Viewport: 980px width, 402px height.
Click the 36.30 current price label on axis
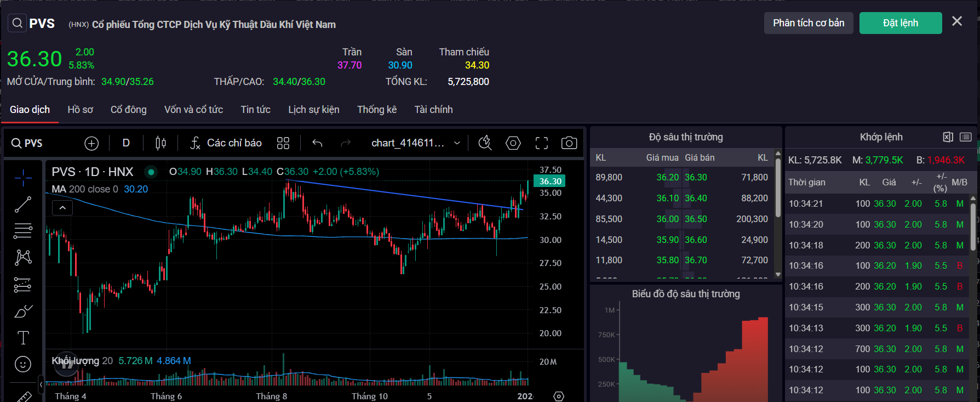coord(550,182)
